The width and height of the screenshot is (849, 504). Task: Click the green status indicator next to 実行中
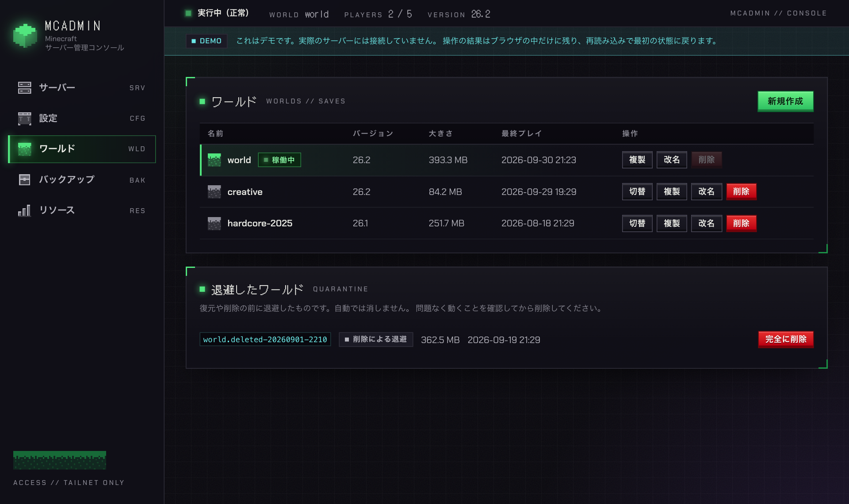(x=188, y=13)
